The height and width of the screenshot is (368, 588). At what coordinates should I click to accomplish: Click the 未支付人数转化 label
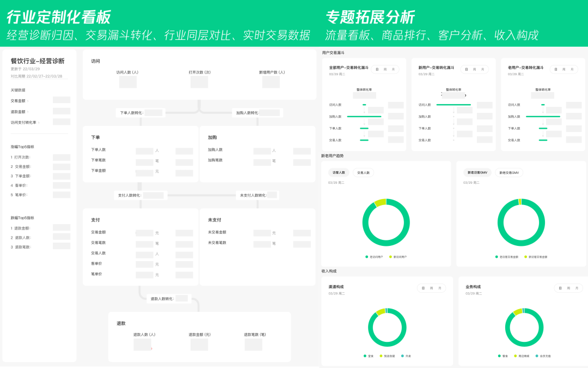click(x=254, y=195)
